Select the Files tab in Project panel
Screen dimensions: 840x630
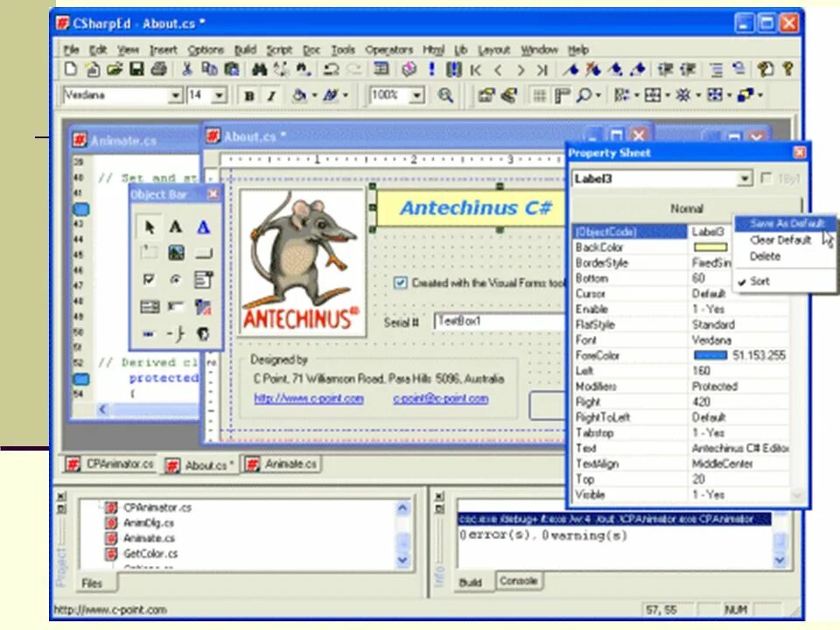pos(92,584)
